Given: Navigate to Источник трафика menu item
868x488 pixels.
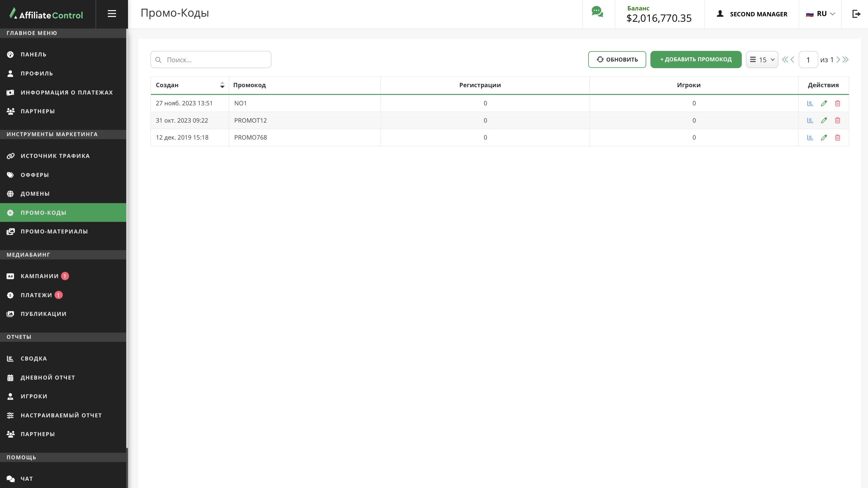Looking at the screenshot, I should click(55, 156).
